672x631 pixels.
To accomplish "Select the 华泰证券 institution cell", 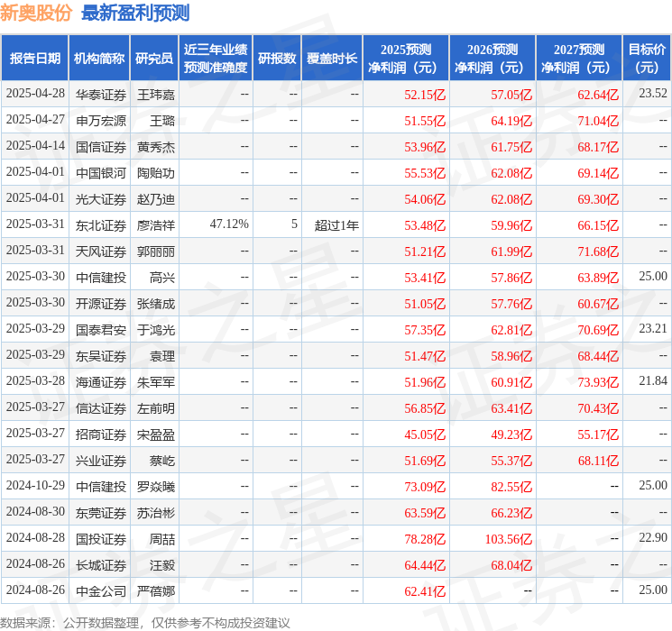I will pos(101,95).
